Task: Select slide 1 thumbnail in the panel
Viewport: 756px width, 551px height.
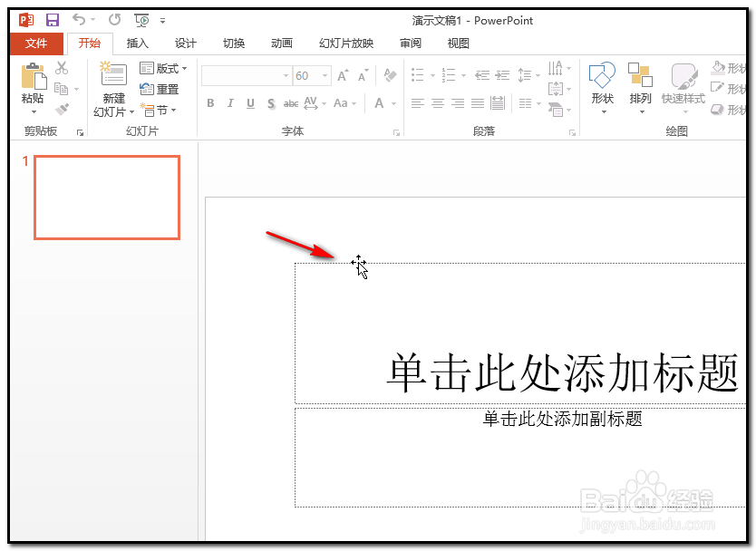Action: click(x=106, y=197)
